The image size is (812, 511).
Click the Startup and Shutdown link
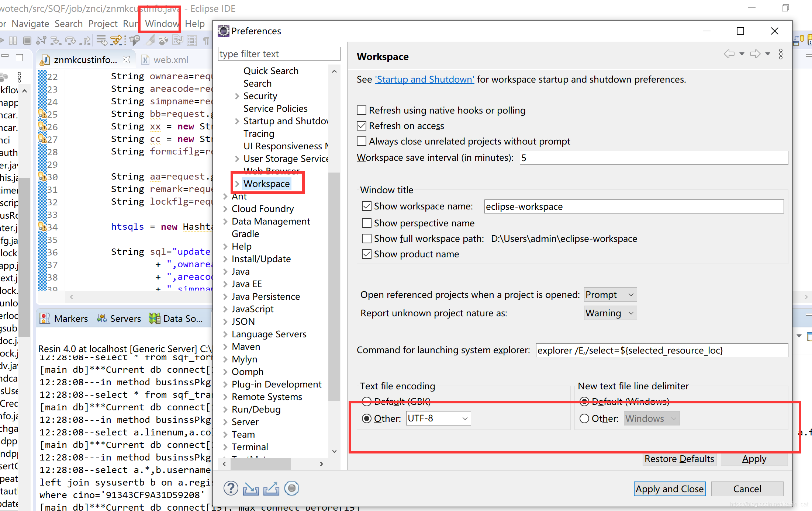(425, 79)
